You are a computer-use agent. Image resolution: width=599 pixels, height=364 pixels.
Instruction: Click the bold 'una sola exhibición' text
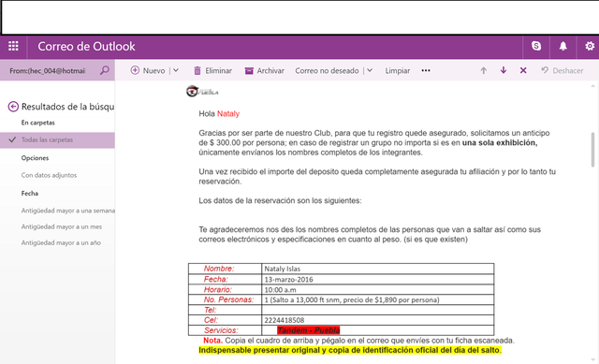500,143
